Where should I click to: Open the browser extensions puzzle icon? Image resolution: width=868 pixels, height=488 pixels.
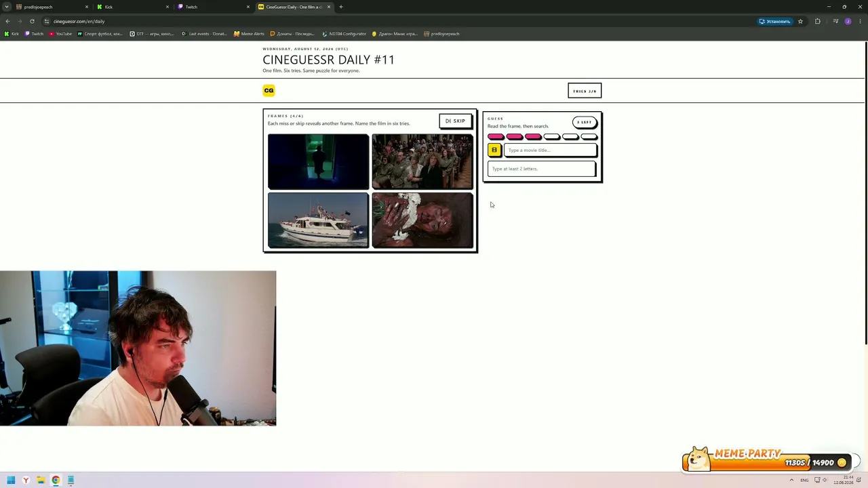click(x=817, y=21)
